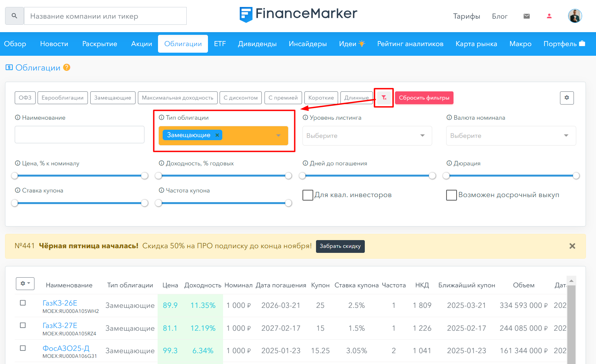Click info icon beside Наименование filter
The width and height of the screenshot is (596, 364).
click(17, 118)
